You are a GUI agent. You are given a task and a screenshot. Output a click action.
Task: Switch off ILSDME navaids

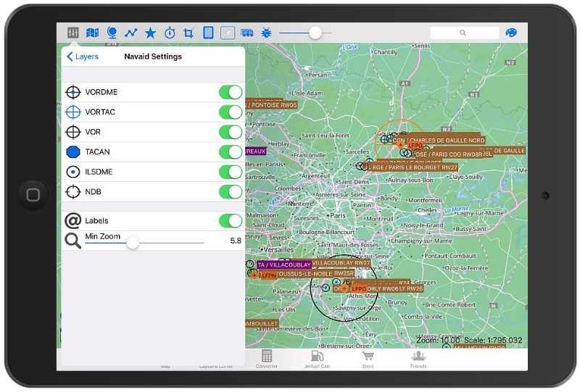[231, 172]
